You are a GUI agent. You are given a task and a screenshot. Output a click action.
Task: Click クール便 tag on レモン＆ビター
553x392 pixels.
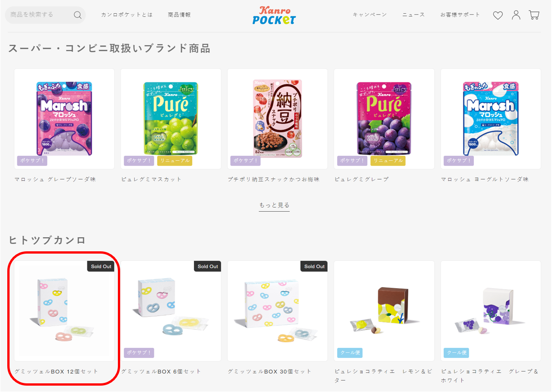tap(350, 353)
